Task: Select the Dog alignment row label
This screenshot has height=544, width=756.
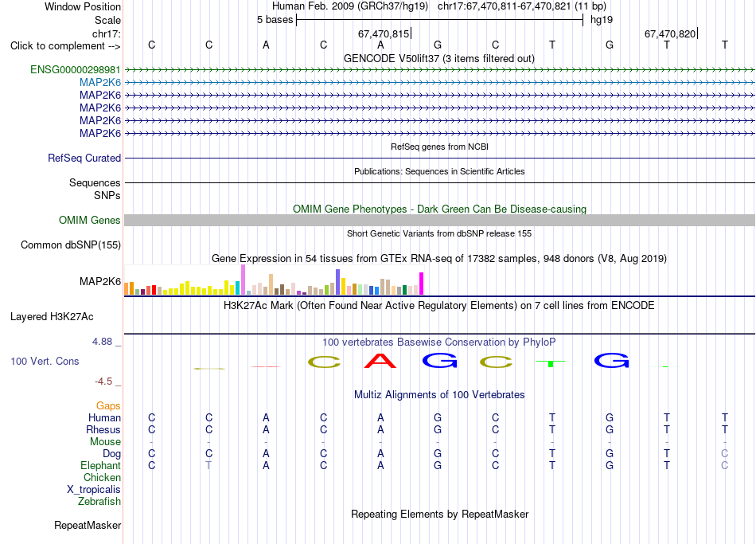Action: tap(112, 454)
